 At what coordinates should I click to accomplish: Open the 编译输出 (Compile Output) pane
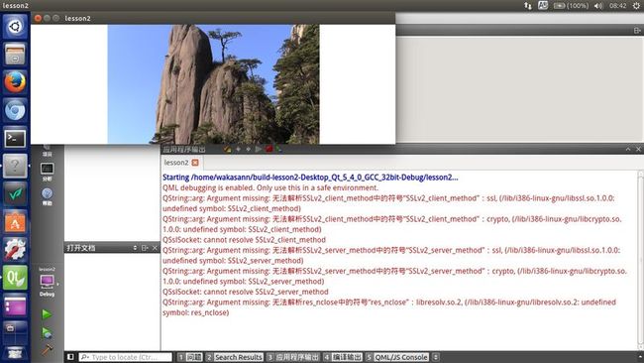tap(343, 357)
